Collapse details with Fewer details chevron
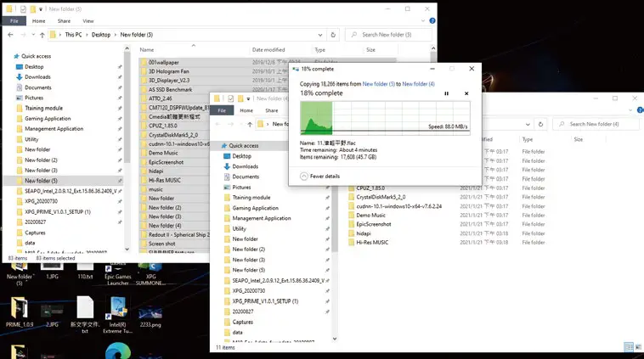644x359 pixels. point(304,176)
